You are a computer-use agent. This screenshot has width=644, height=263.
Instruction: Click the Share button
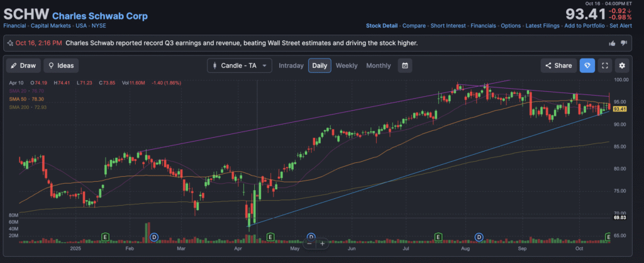click(x=558, y=65)
